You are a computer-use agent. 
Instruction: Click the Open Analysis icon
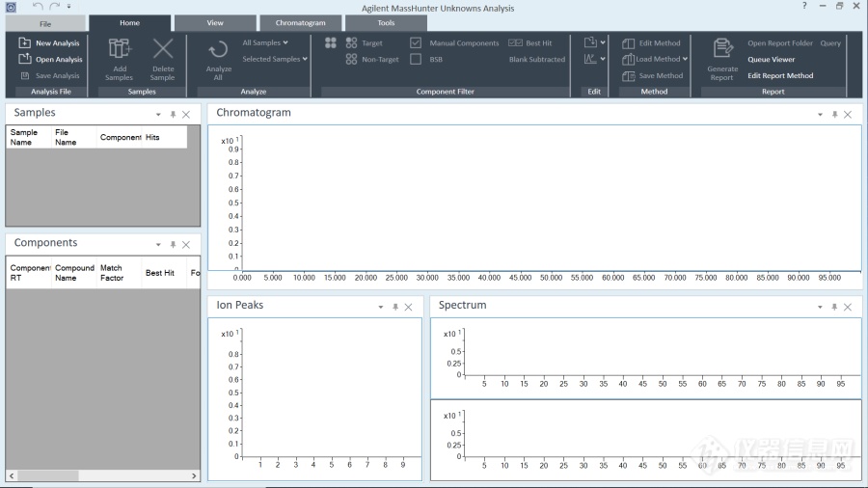tap(24, 59)
